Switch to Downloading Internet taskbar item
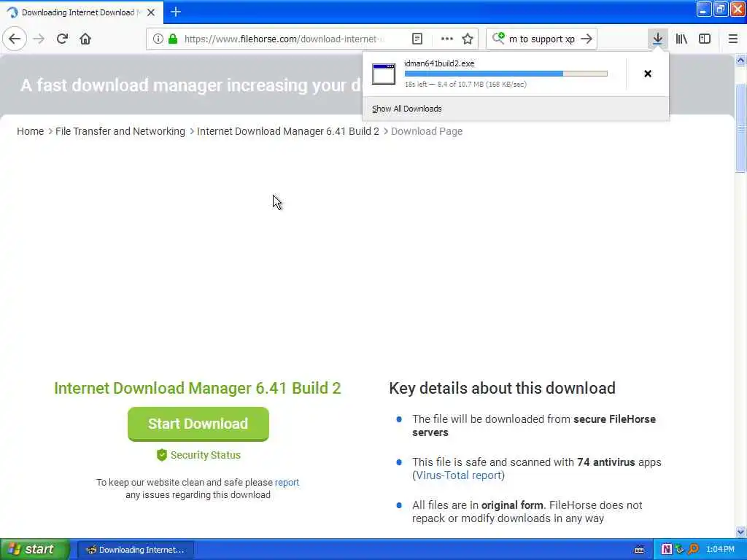The width and height of the screenshot is (747, 560). tap(135, 550)
